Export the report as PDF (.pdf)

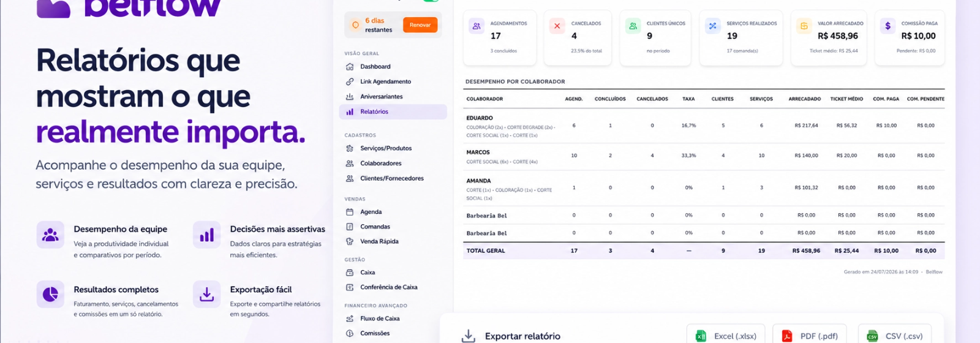pyautogui.click(x=810, y=334)
